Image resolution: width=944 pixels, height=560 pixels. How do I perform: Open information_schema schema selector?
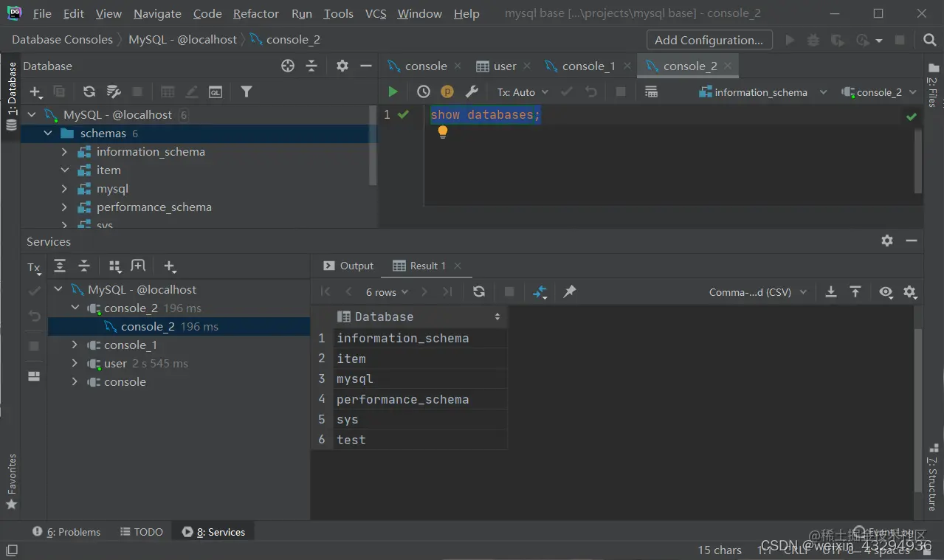click(762, 92)
